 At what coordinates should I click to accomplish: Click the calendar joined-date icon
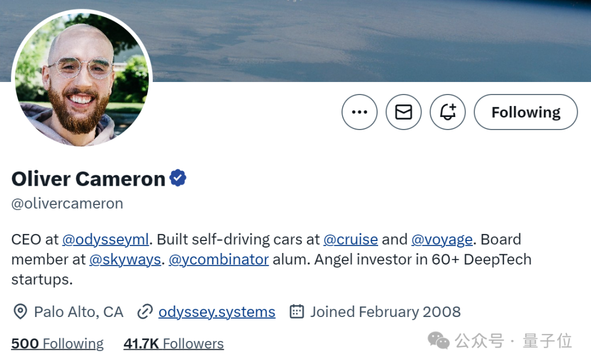297,312
